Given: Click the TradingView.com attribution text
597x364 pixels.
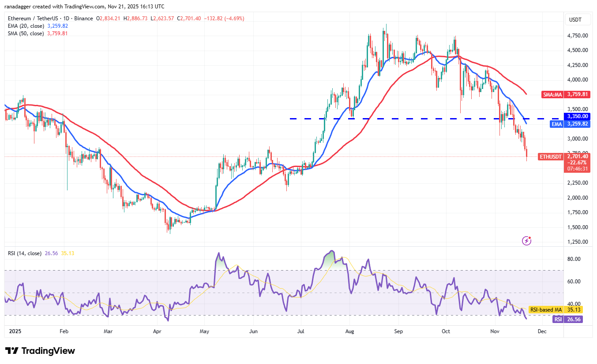Looking at the screenshot, I should [84, 6].
